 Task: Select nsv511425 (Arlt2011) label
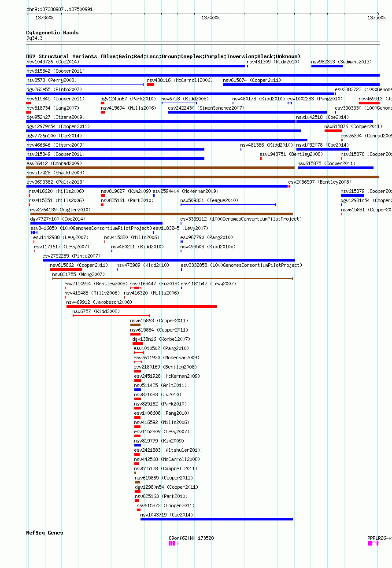pos(160,385)
